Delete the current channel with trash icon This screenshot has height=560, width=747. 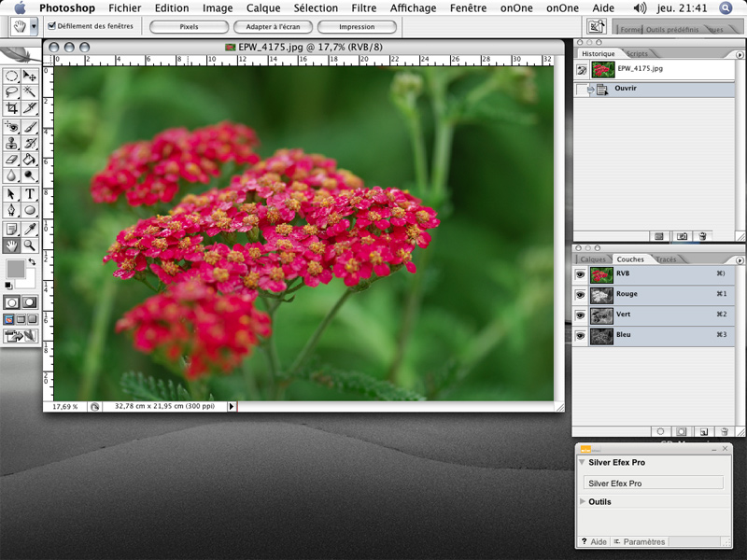725,432
